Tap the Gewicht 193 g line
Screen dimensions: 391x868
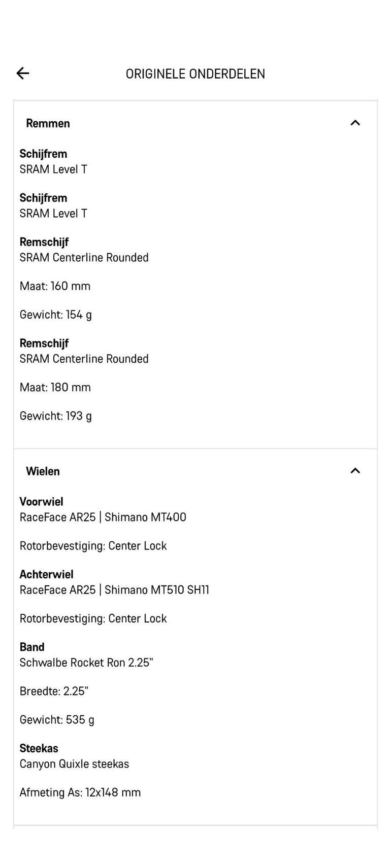click(56, 416)
